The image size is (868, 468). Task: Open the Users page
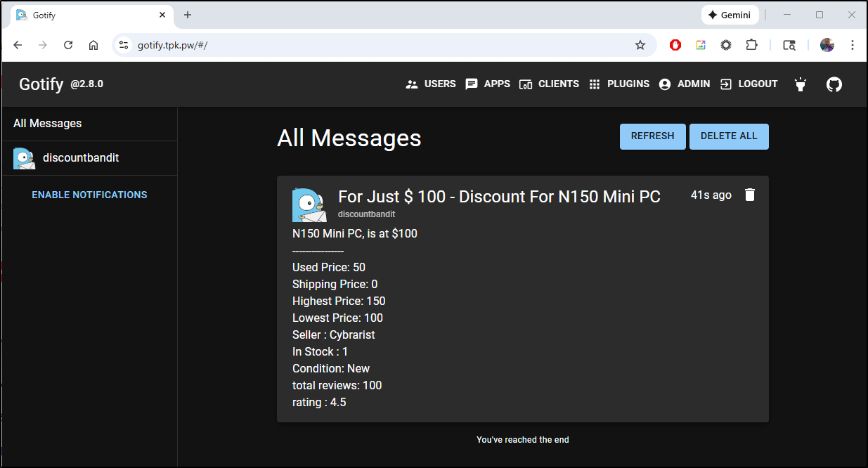(431, 84)
